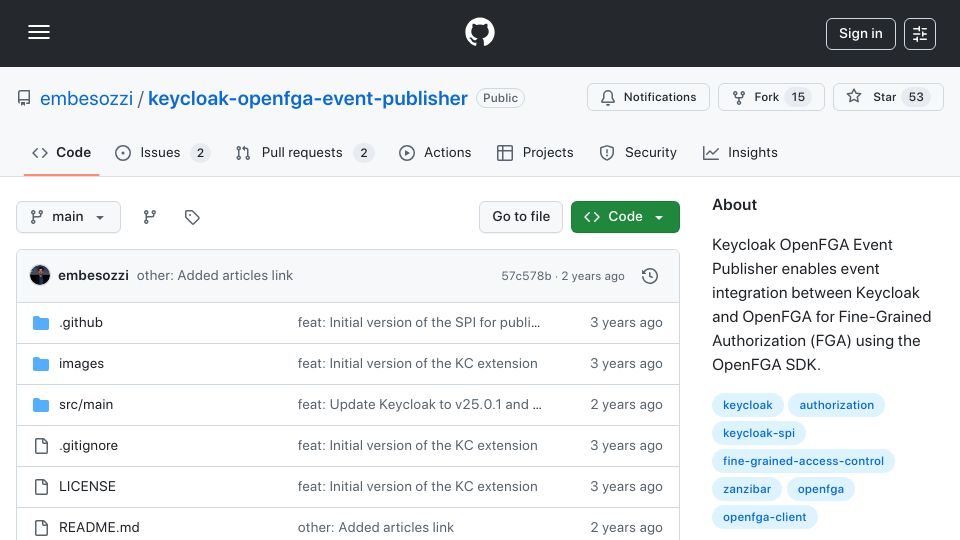Viewport: 960px width, 540px height.
Task: Click the images folder icon
Action: [x=41, y=364]
